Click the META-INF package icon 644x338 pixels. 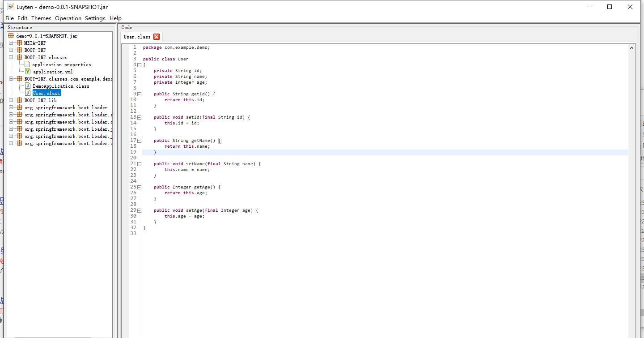coord(19,43)
